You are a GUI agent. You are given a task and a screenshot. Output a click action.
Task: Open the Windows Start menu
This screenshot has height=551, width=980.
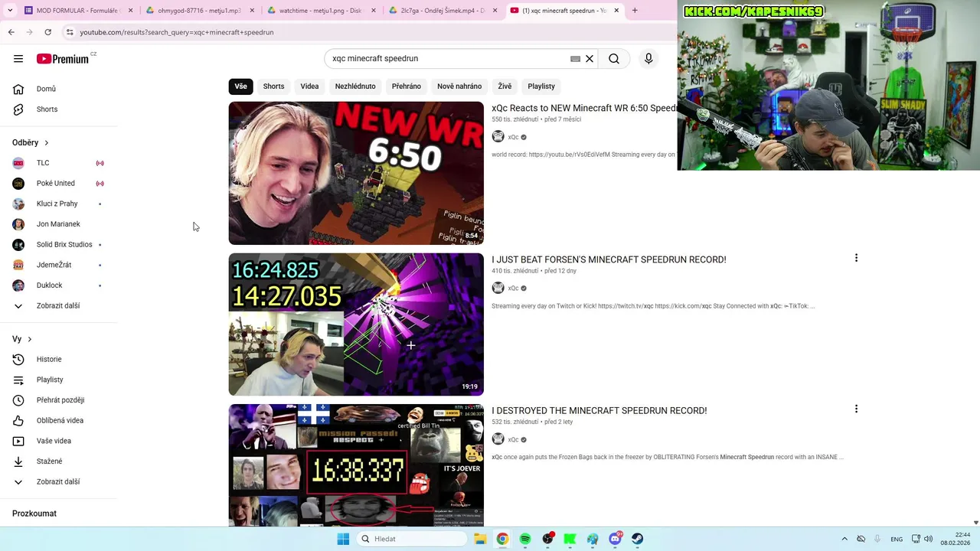tap(343, 539)
